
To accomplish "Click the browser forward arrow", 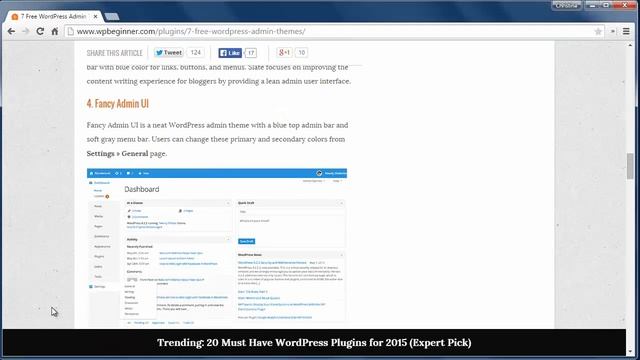I will pyautogui.click(x=26, y=31).
